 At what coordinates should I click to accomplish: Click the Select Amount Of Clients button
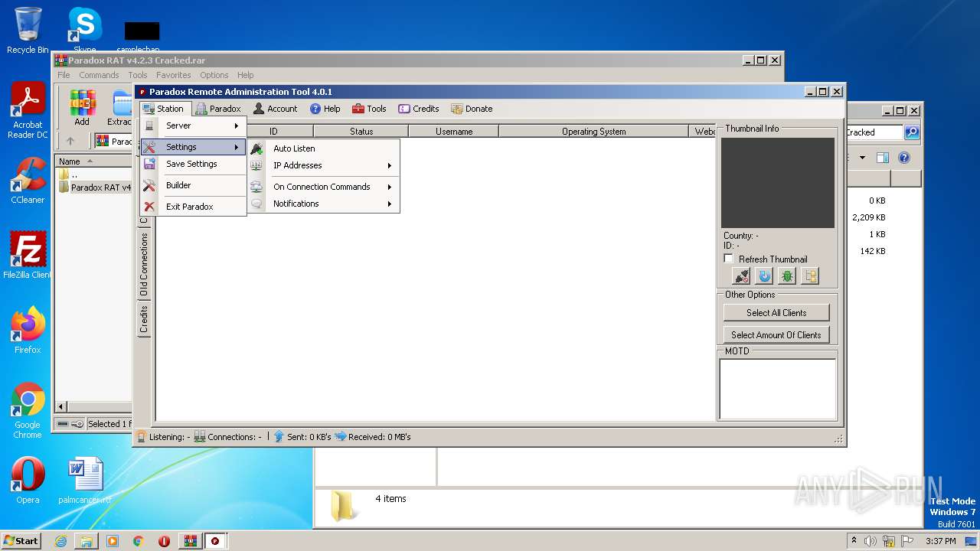coord(776,334)
